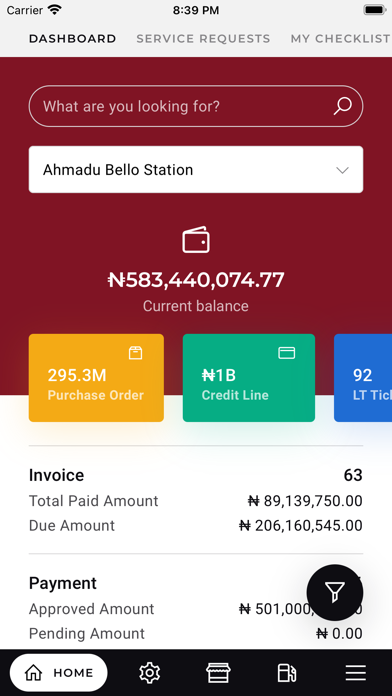Switch to the My Checklist tab
This screenshot has height=696, width=392.
(341, 39)
